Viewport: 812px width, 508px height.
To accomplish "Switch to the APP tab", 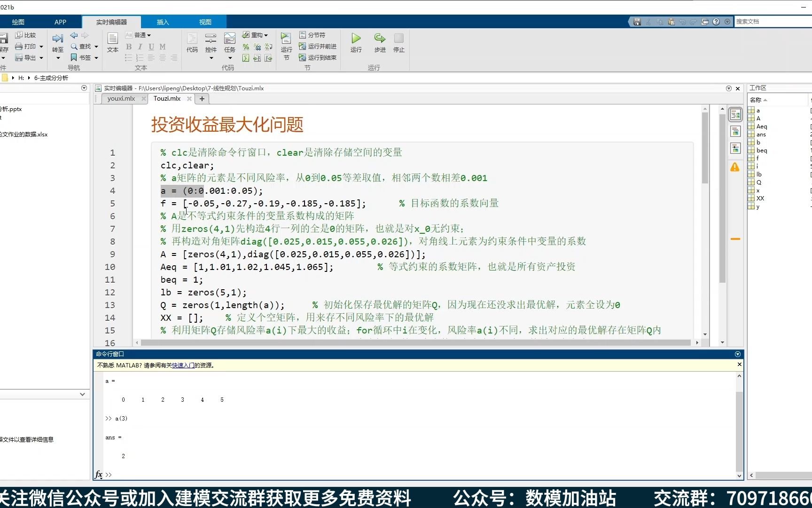I will (x=60, y=22).
